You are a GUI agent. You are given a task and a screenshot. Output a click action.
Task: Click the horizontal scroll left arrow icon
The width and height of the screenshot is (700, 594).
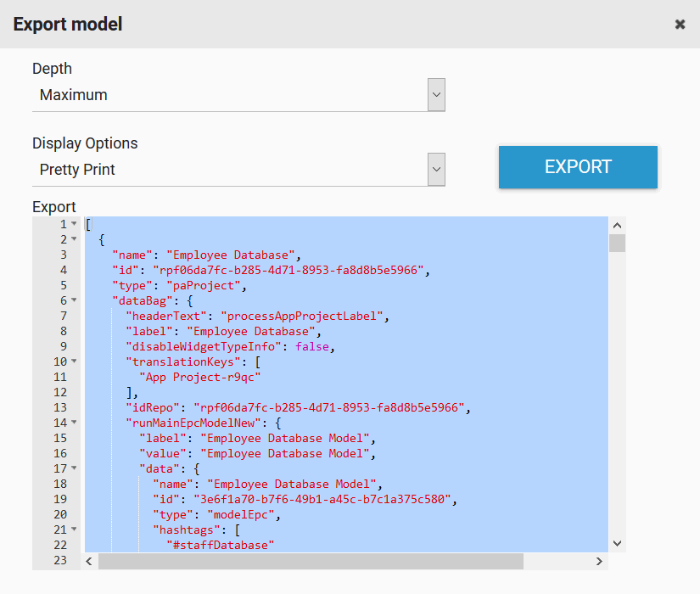(89, 561)
